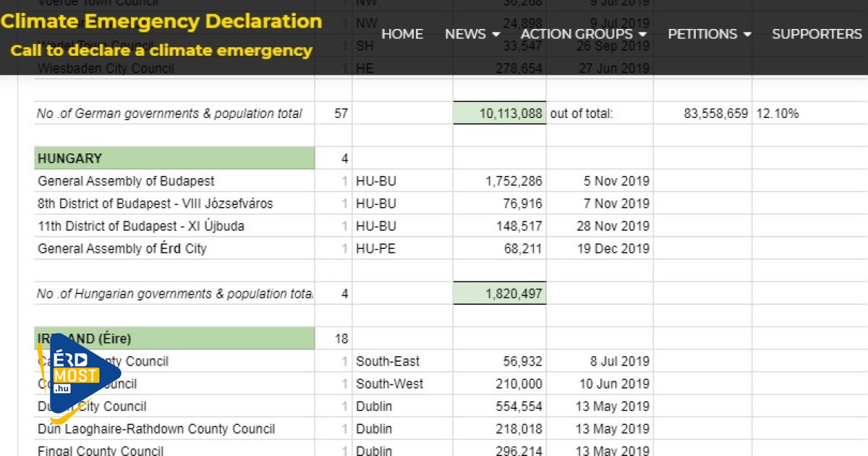Viewport: 868px width, 456px height.
Task: Click the Climate Emergency Declaration site title
Action: click(x=161, y=21)
